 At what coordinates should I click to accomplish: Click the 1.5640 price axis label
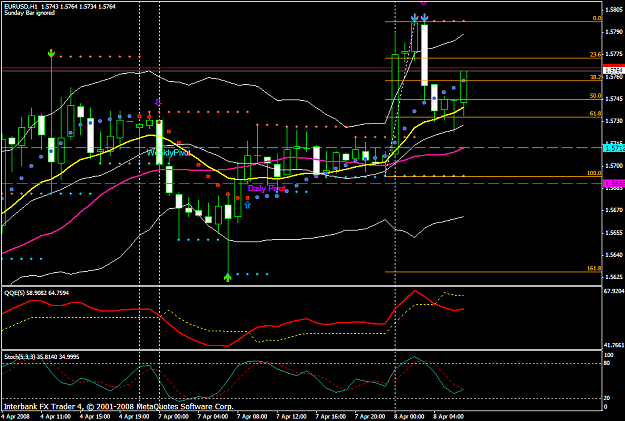pyautogui.click(x=614, y=255)
